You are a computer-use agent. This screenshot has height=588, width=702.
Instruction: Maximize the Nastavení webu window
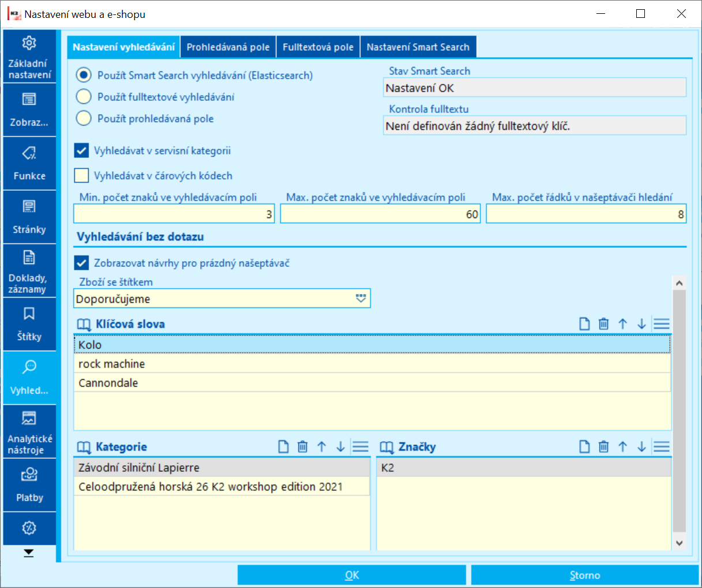pos(640,14)
